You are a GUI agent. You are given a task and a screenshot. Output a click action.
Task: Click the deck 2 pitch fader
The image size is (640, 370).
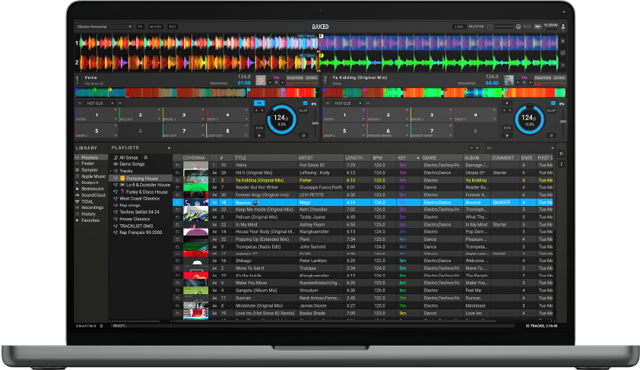563,123
